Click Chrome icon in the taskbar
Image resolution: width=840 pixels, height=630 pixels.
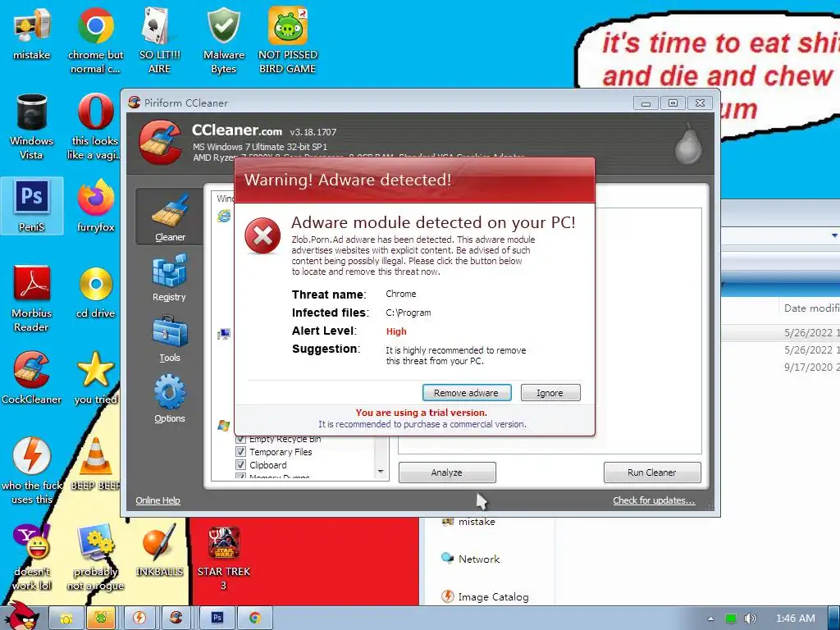tap(254, 619)
